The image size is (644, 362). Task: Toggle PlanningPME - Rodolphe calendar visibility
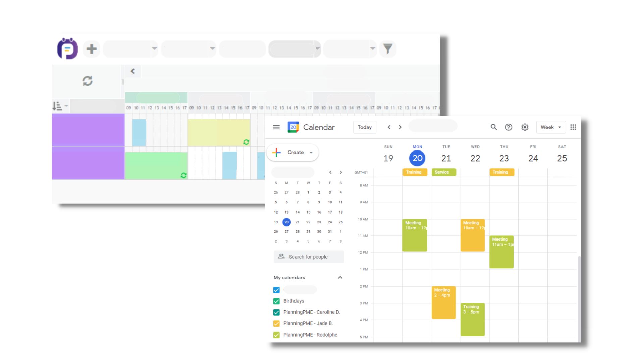click(276, 335)
